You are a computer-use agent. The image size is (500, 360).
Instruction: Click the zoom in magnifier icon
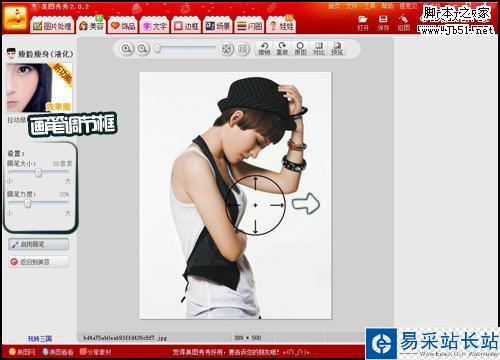pos(126,49)
